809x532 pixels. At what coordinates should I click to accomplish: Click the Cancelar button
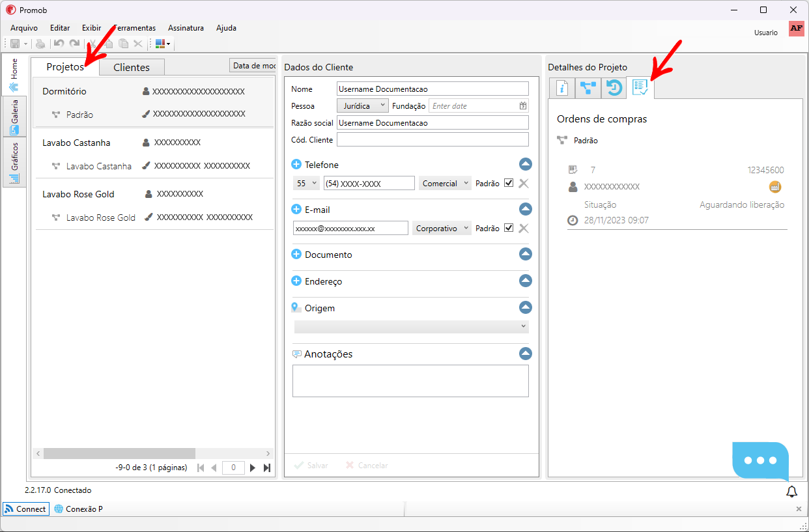click(x=367, y=466)
